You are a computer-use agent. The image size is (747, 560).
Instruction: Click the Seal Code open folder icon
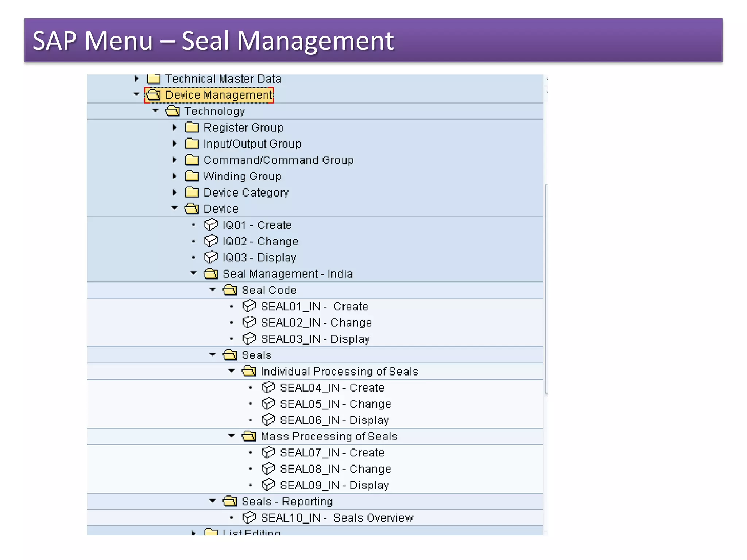click(x=230, y=290)
